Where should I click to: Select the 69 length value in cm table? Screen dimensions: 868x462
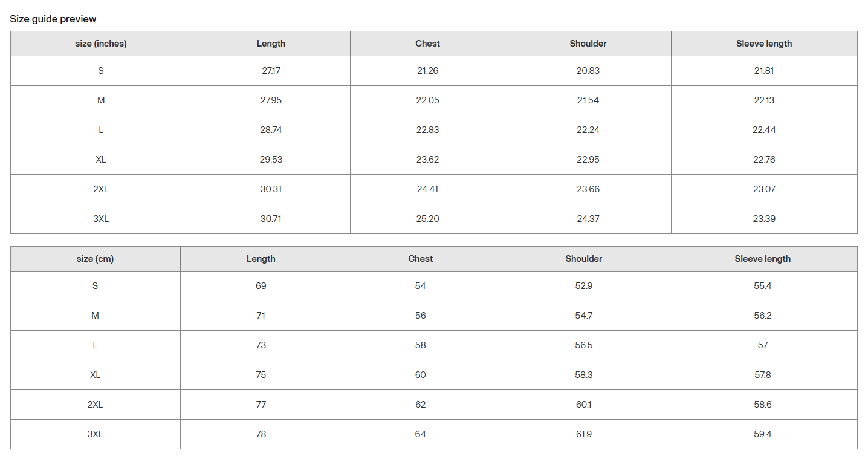point(261,286)
